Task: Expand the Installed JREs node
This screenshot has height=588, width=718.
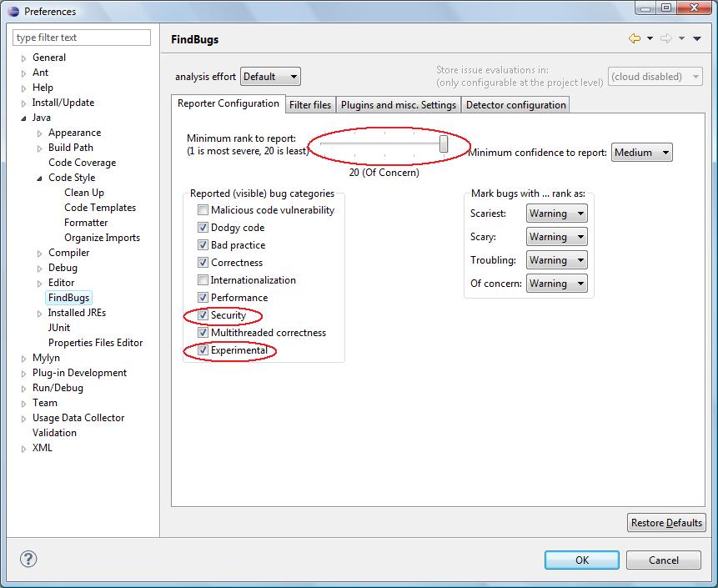Action: click(40, 314)
